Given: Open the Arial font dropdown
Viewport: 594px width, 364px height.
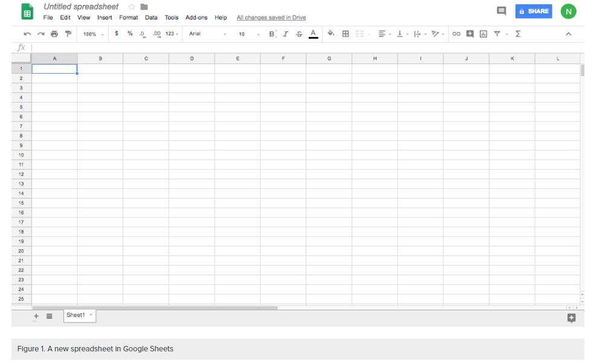Looking at the screenshot, I should pos(207,34).
